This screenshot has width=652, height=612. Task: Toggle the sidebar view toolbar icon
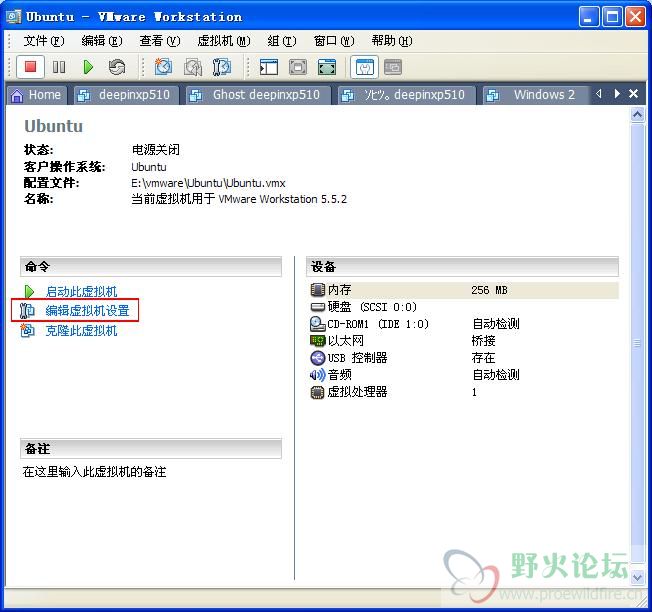pos(269,67)
